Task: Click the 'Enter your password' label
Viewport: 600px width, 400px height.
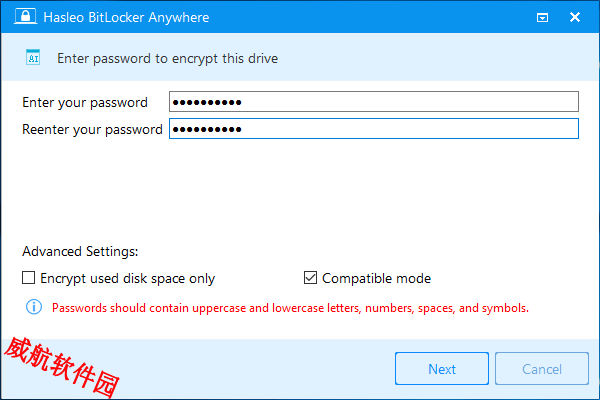Action: [x=85, y=103]
